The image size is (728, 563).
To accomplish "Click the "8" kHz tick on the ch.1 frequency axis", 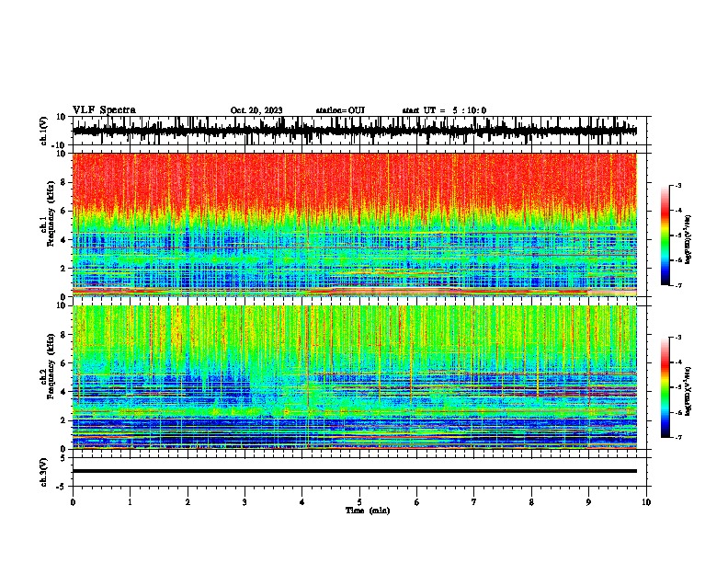I will (63, 182).
